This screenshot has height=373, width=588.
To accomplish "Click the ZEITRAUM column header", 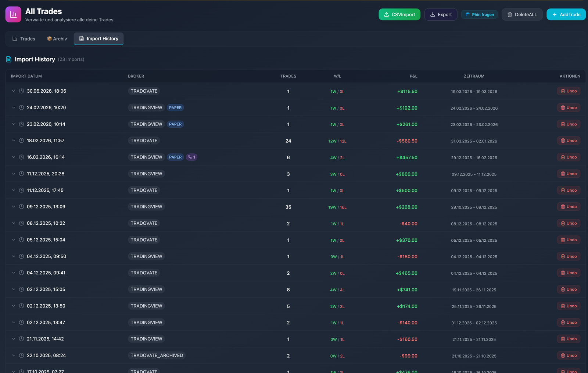I will [x=474, y=76].
